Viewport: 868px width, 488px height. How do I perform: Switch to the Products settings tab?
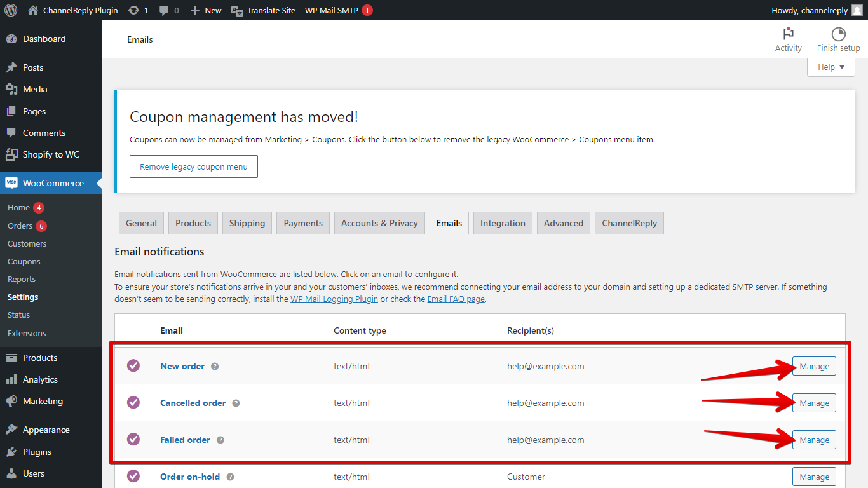(x=193, y=223)
